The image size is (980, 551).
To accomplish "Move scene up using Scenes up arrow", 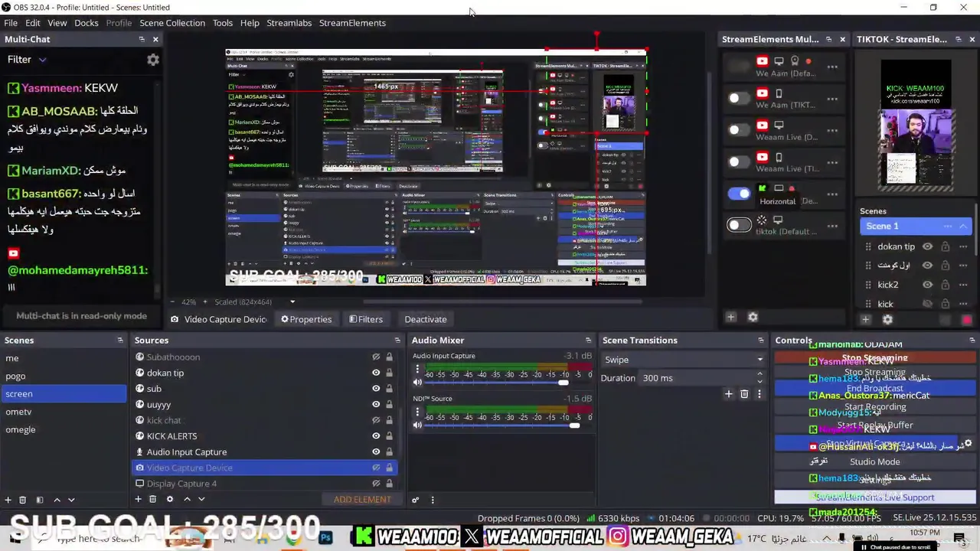I will point(57,500).
